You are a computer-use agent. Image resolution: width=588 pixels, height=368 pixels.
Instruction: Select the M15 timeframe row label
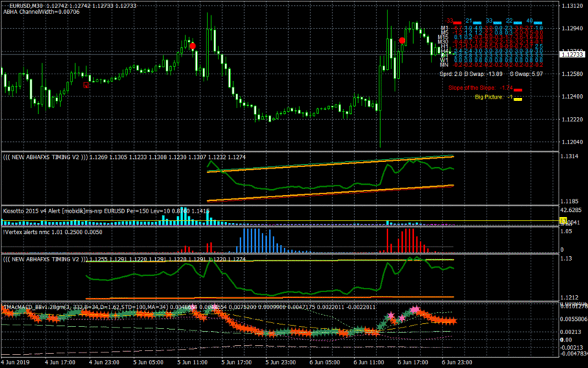click(443, 38)
